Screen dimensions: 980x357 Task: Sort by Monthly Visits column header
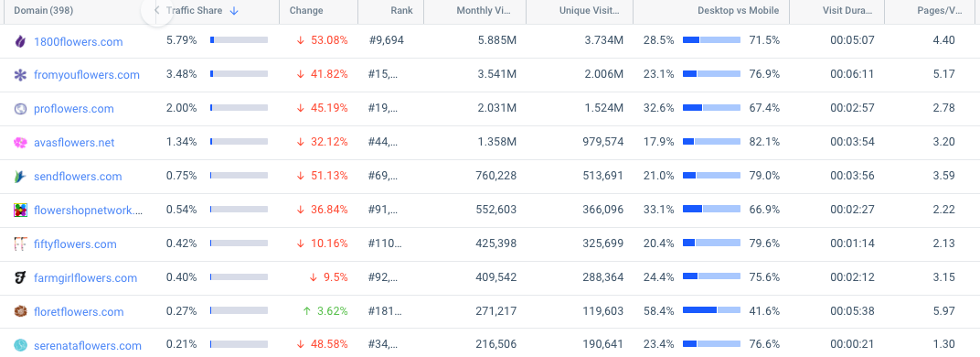point(486,11)
